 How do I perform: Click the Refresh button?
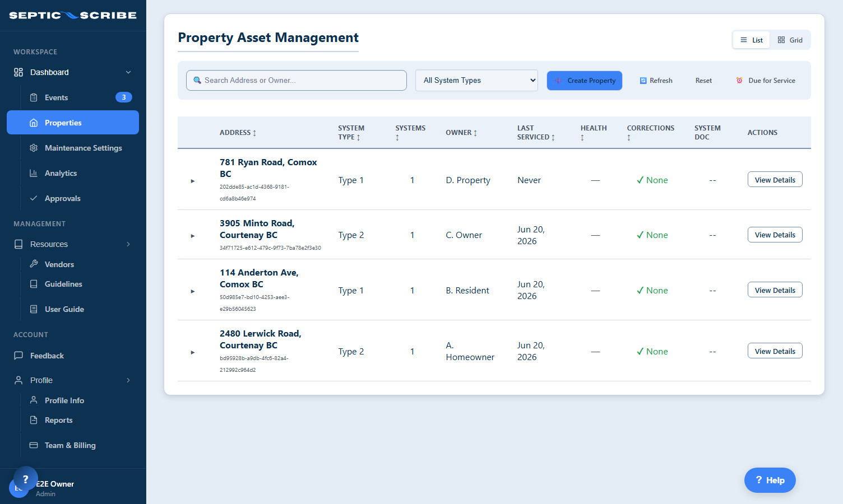(x=656, y=81)
